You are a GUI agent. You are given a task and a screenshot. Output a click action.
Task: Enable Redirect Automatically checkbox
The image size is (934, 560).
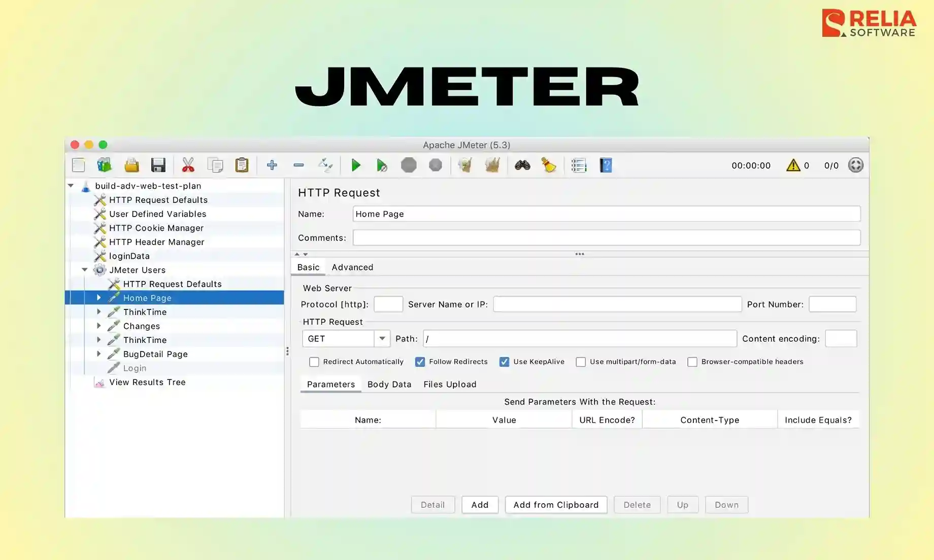tap(314, 362)
